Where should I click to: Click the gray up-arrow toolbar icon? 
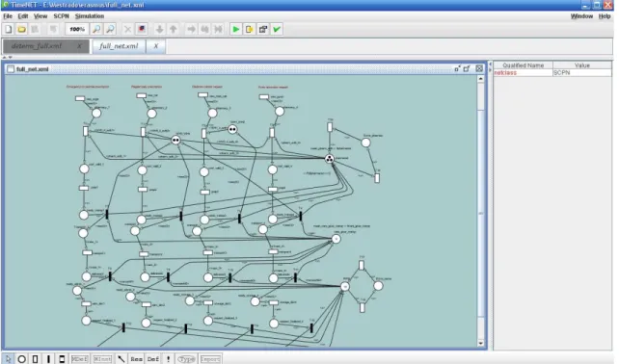(173, 29)
